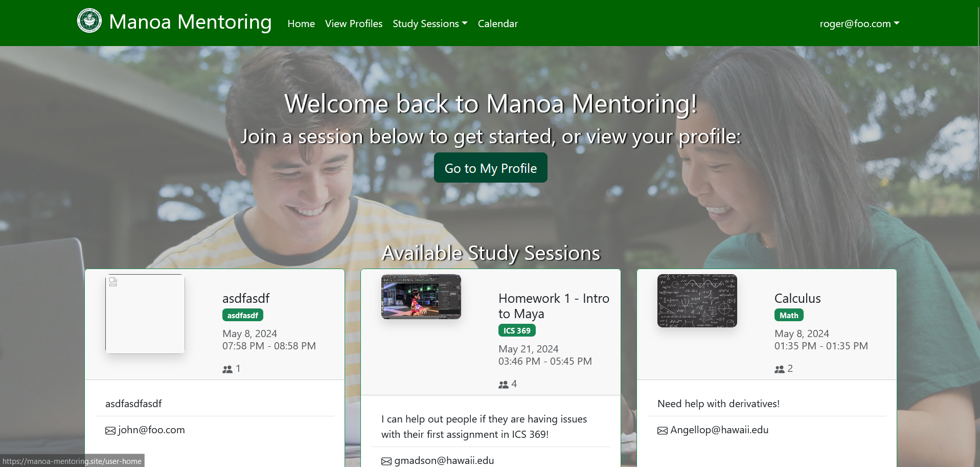
Task: Click the Manoa Mentoring seal logo
Action: pyautogui.click(x=89, y=21)
